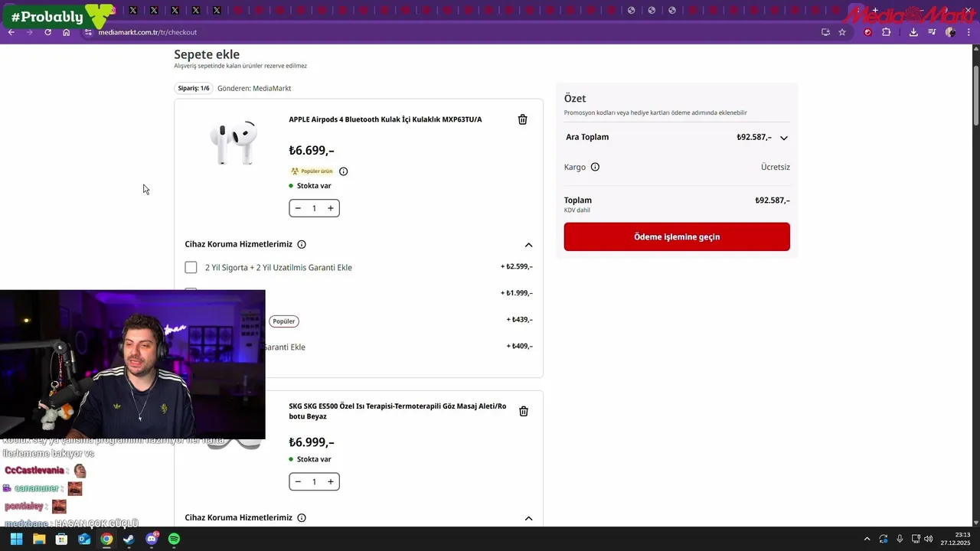Viewport: 980px width, 551px height.
Task: Delete the SKG ES500 massager using trash icon
Action: tap(524, 411)
